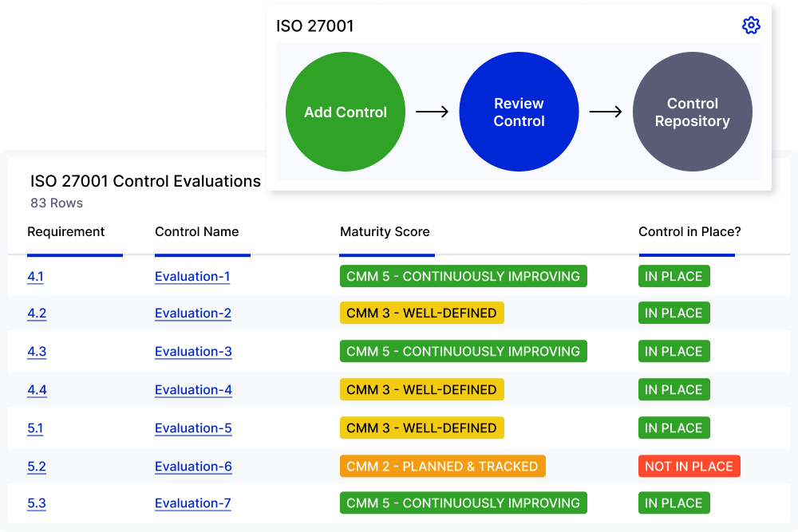The height and width of the screenshot is (532, 798).
Task: Click IN PLACE badge in row 5.1
Action: pos(674,428)
